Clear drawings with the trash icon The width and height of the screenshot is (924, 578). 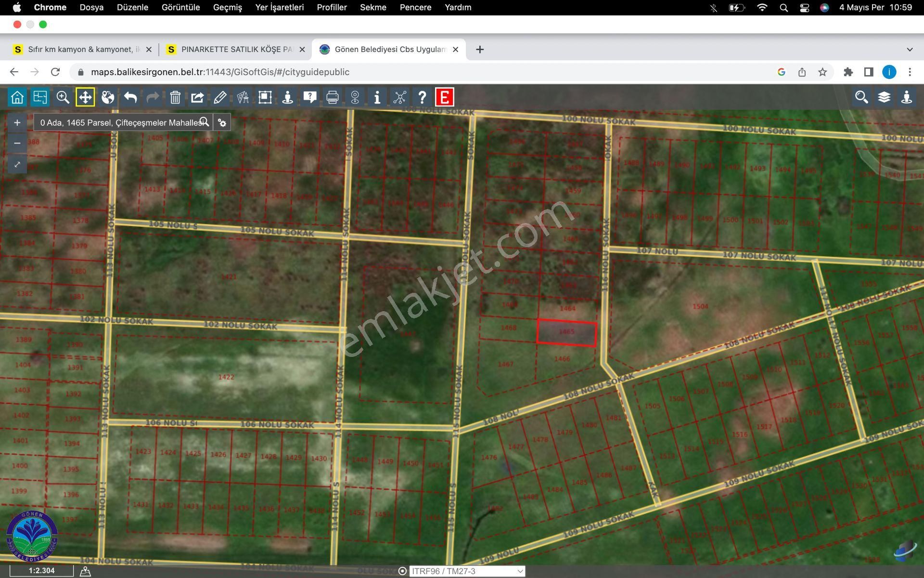click(x=175, y=97)
